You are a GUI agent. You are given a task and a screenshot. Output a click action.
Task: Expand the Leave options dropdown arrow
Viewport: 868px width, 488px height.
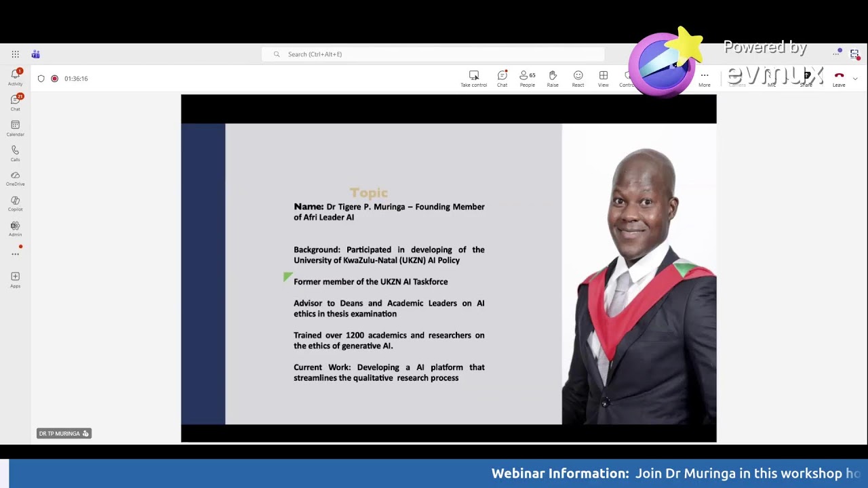point(855,79)
